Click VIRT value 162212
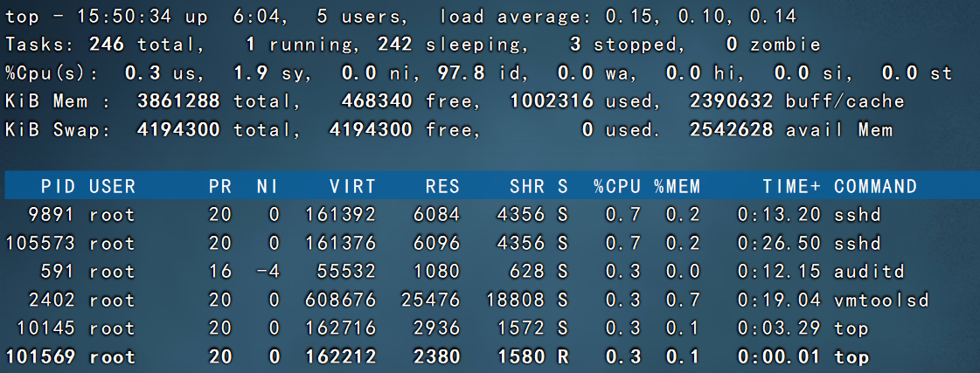The width and height of the screenshot is (980, 373). [x=341, y=356]
